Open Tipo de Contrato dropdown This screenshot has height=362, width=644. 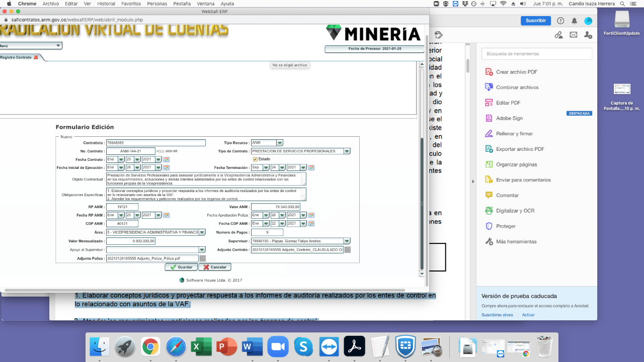point(300,151)
